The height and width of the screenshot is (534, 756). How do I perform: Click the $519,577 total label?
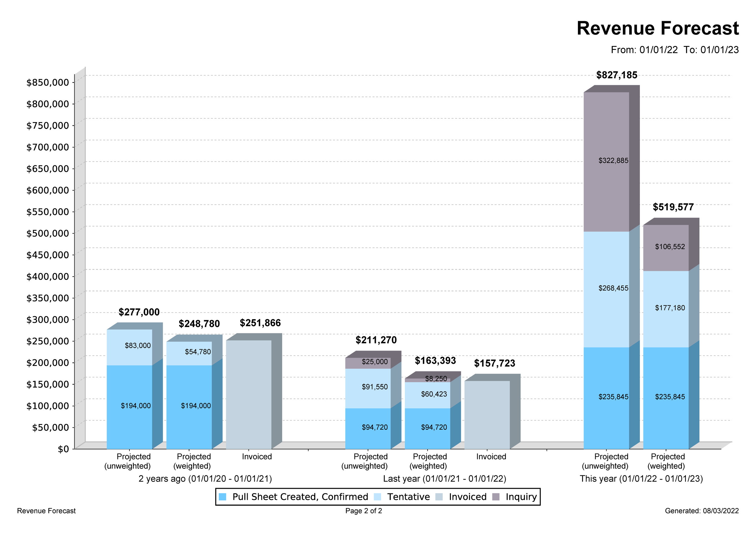[x=673, y=207]
